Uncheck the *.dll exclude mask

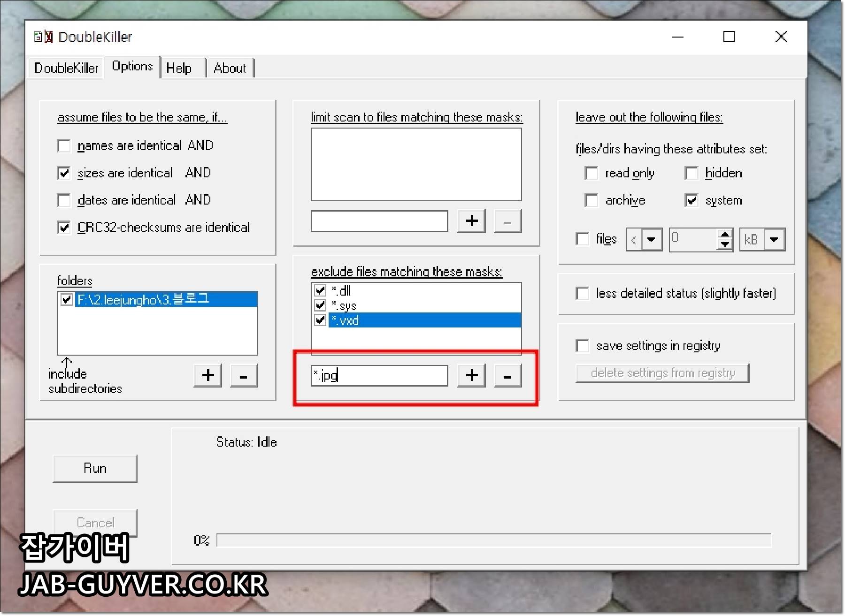(x=320, y=290)
